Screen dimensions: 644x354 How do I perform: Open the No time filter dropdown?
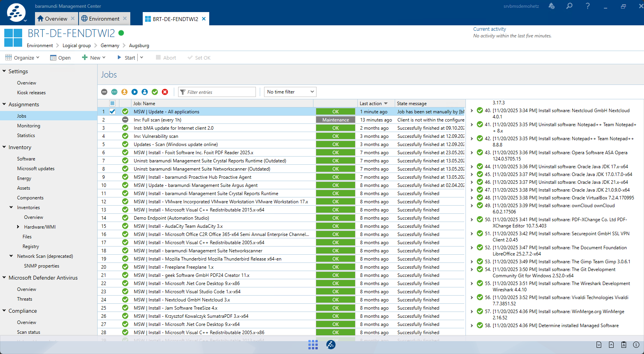click(x=290, y=92)
